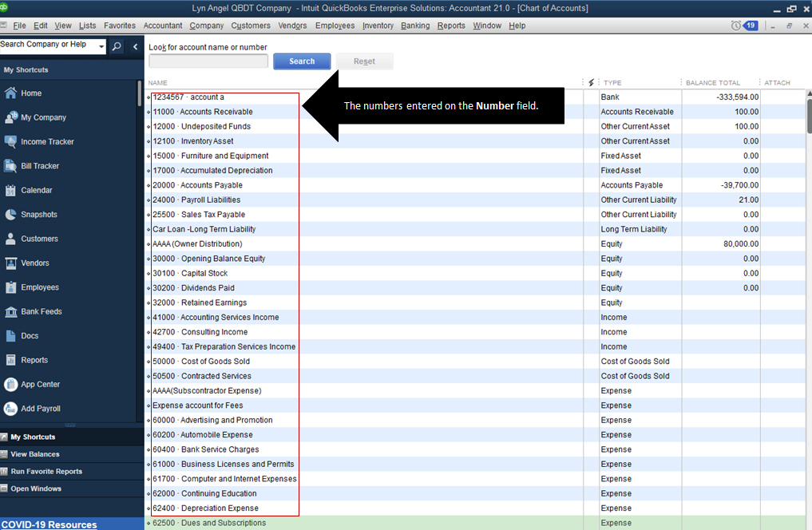Open Bill Tracker from the sidebar
The width and height of the screenshot is (812, 530).
[x=11, y=166]
